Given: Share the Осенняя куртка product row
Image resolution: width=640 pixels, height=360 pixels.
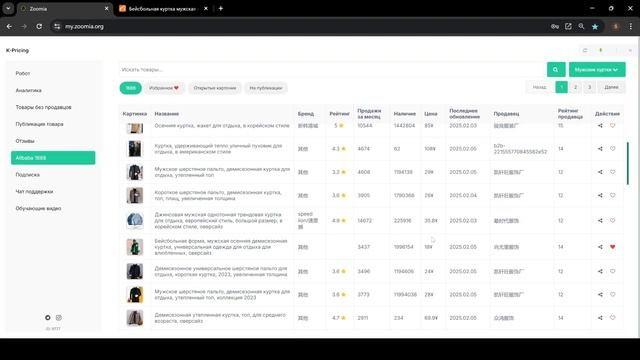Looking at the screenshot, I should pyautogui.click(x=600, y=126).
